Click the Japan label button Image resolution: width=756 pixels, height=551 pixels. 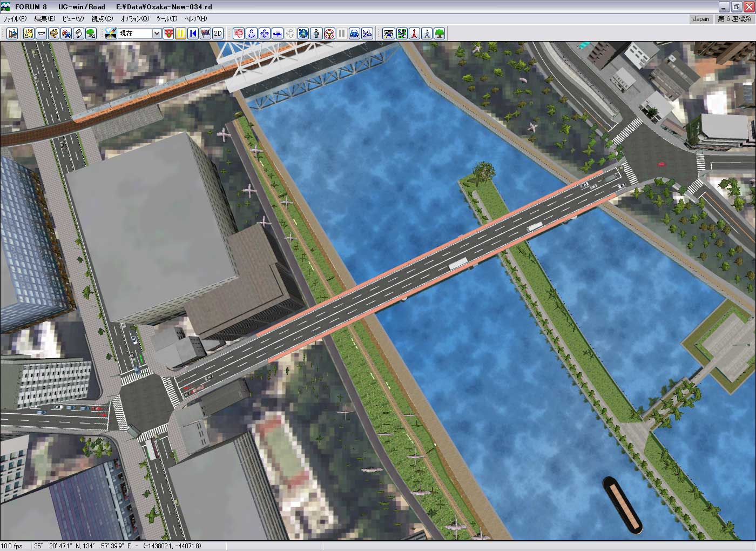pos(701,19)
